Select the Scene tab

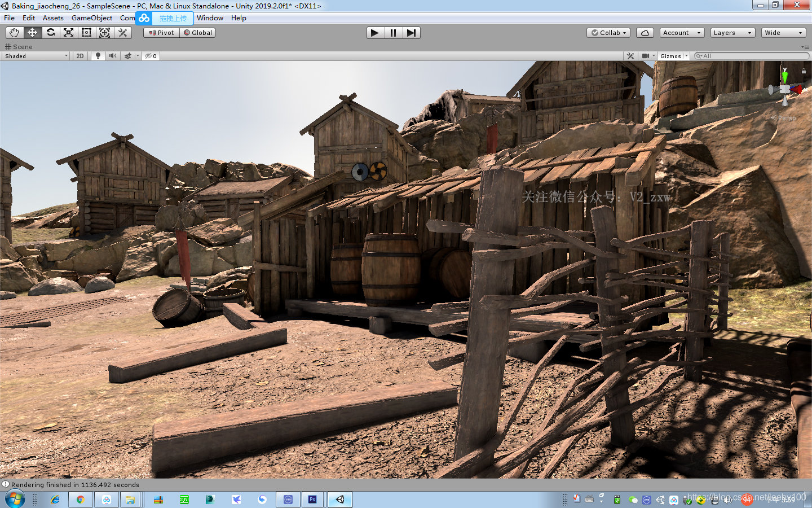(19, 47)
